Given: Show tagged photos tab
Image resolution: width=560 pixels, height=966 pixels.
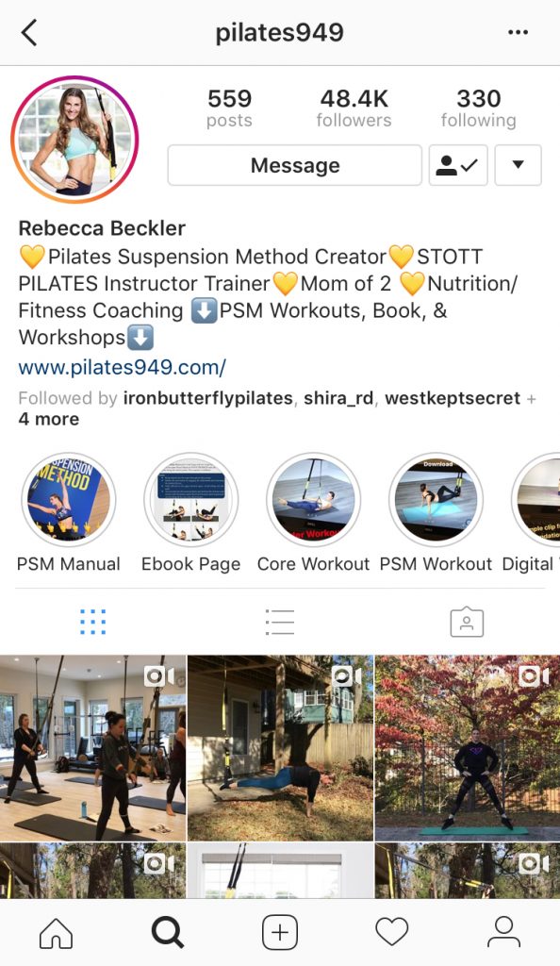Looking at the screenshot, I should point(467,622).
